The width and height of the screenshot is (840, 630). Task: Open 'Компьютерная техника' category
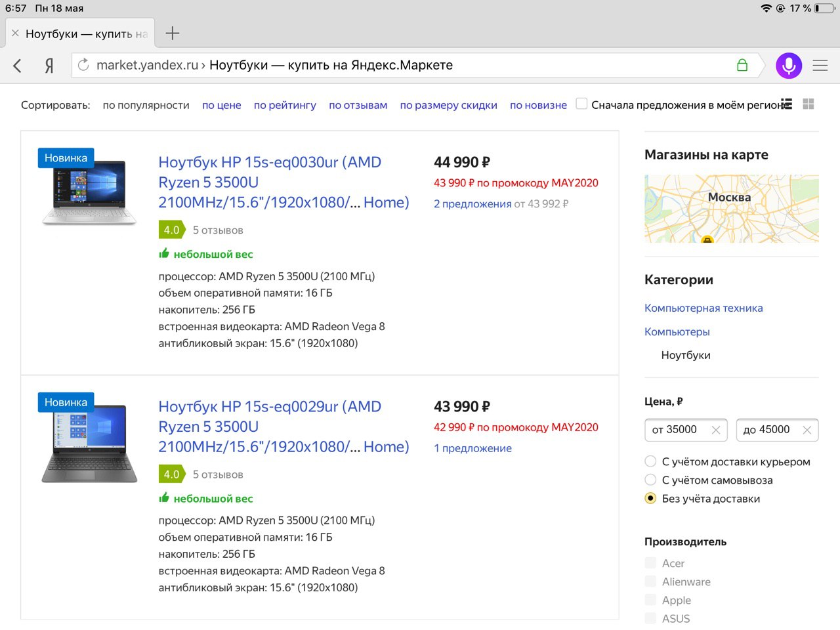pyautogui.click(x=703, y=308)
